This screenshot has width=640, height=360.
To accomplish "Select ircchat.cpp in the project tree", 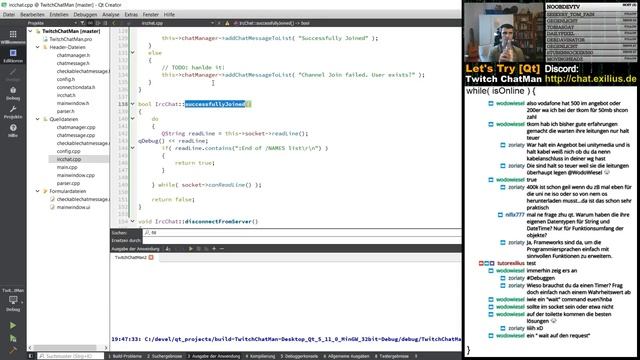I will [x=69, y=159].
